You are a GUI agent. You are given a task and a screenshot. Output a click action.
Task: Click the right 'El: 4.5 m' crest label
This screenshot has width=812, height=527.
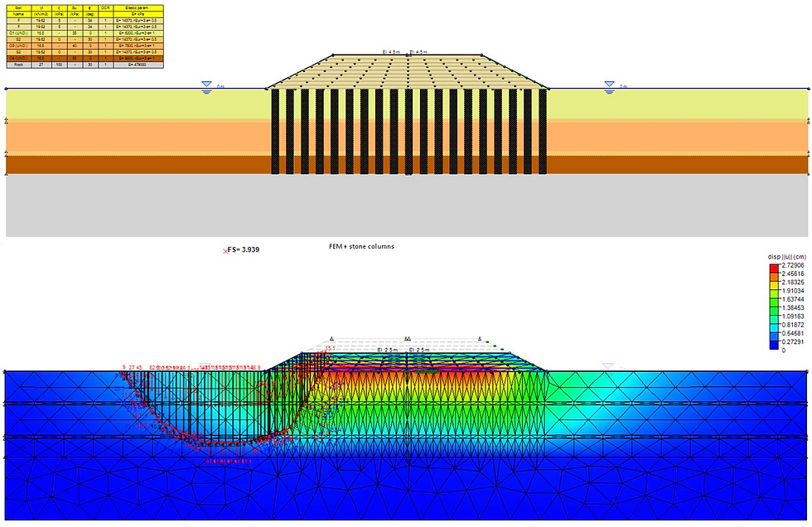point(418,51)
